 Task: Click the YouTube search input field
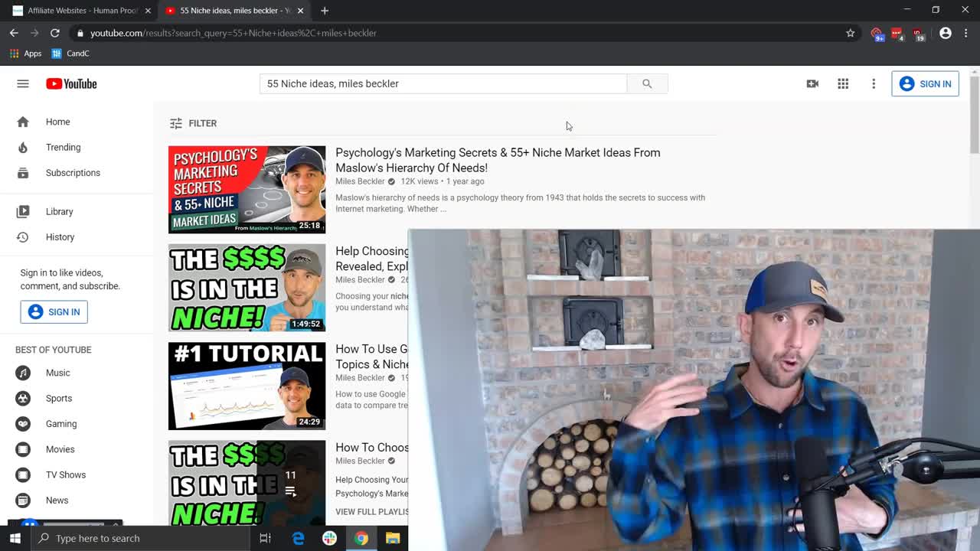(443, 83)
